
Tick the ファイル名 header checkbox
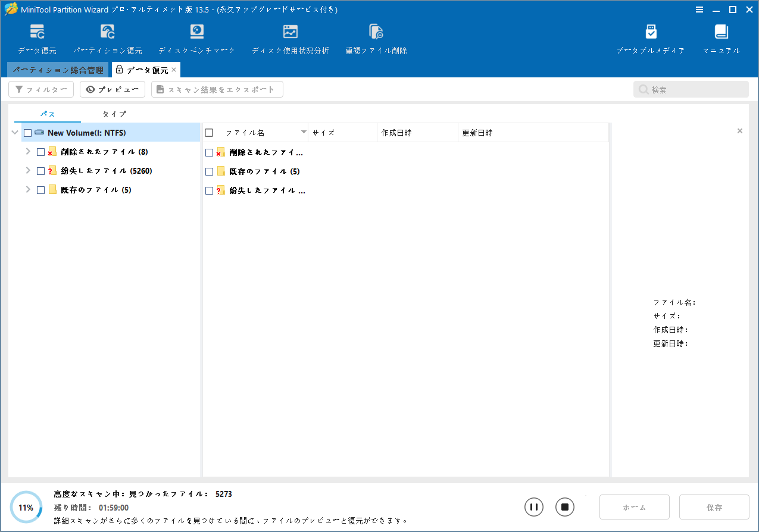209,132
